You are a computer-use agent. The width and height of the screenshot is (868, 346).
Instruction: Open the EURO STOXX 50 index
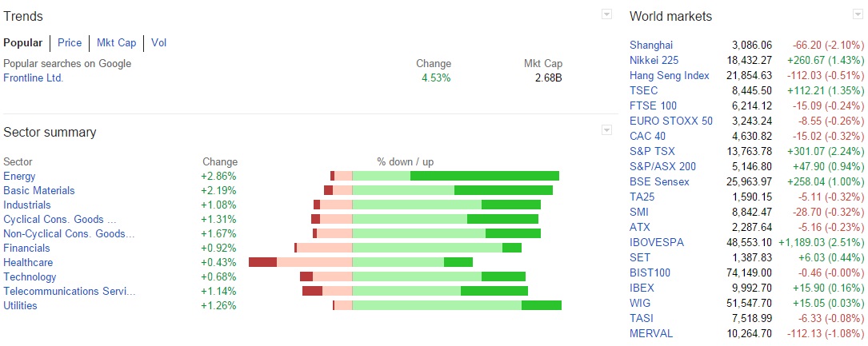tap(671, 121)
